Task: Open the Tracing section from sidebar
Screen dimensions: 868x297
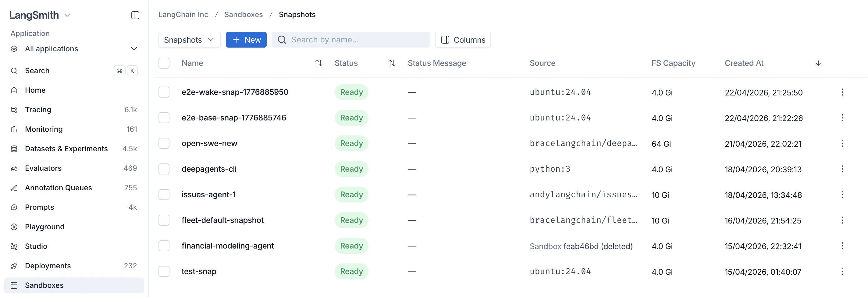Action: (38, 109)
